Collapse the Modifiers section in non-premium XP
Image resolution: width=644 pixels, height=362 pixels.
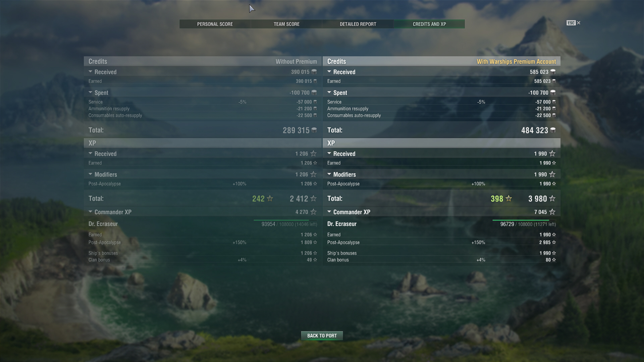tap(90, 174)
